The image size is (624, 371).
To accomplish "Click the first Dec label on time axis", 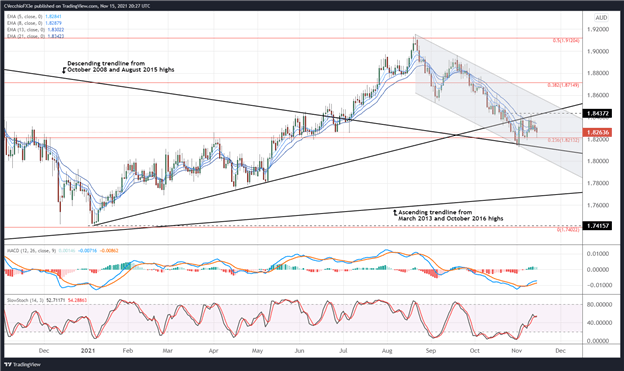I will click(44, 351).
